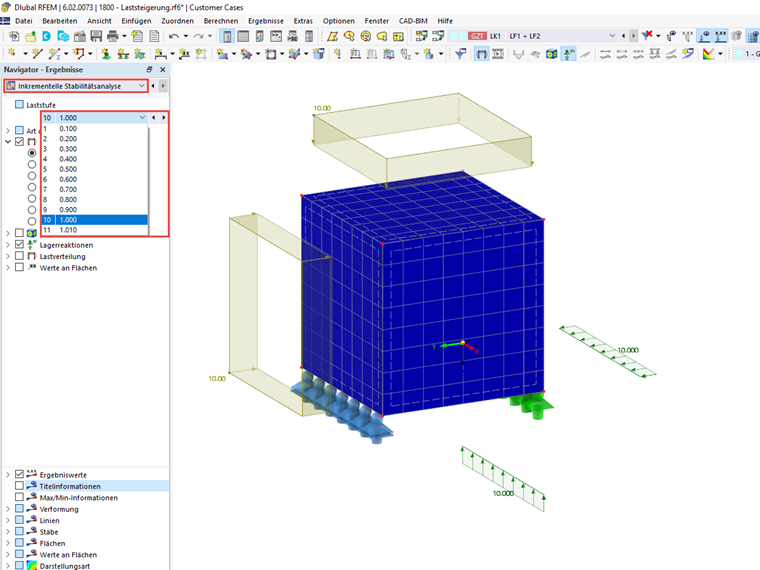This screenshot has height=570, width=760.
Task: Enable the Stäbe checkbox
Action: point(19,531)
